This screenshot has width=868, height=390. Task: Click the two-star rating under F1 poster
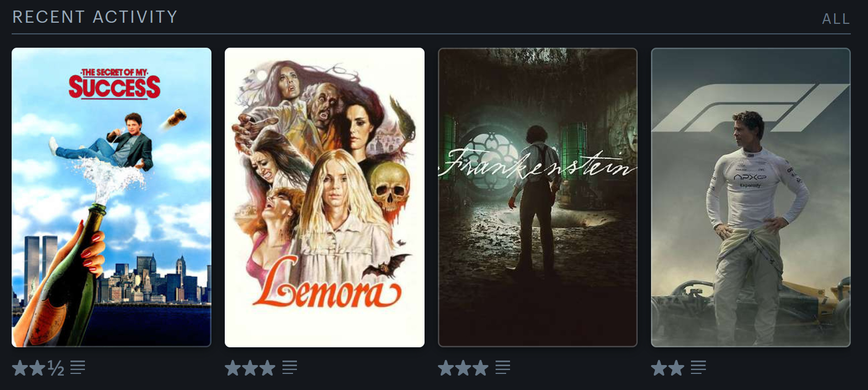pyautogui.click(x=668, y=368)
